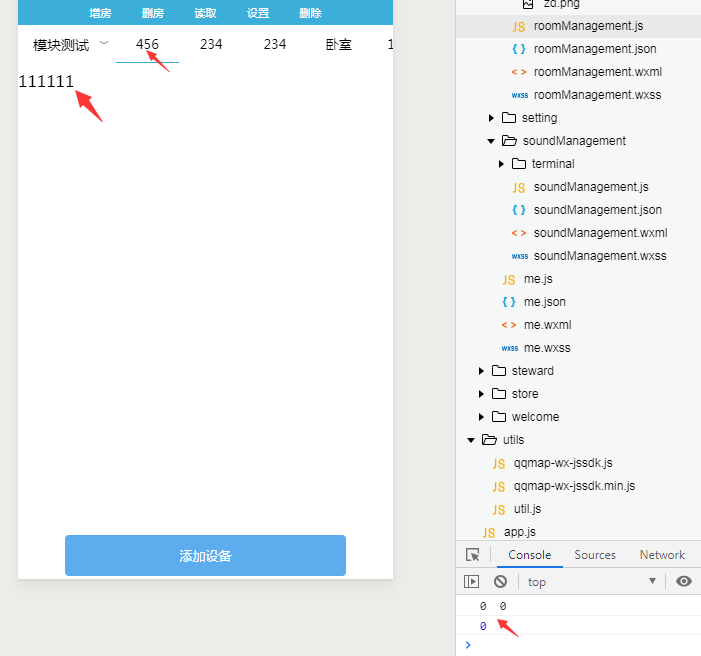The width and height of the screenshot is (701, 656).
Task: Open the top context dropdown
Action: [591, 582]
